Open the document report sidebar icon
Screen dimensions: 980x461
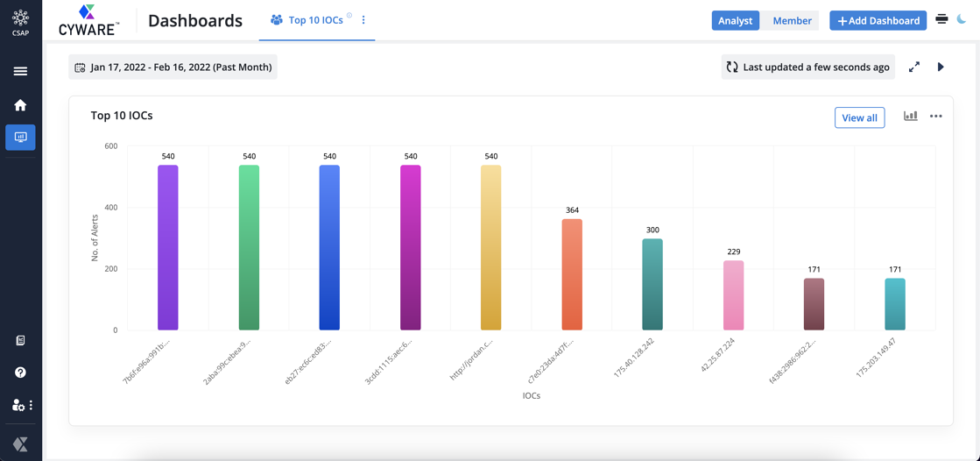click(x=20, y=340)
